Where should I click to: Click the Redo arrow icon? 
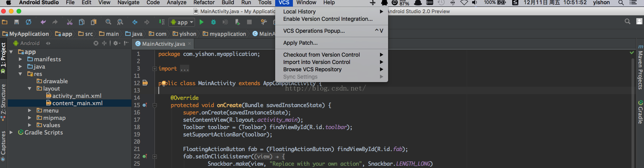[55, 22]
